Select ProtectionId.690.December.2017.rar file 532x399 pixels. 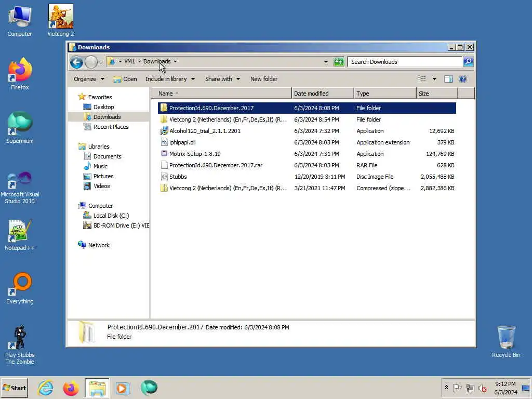(307, 165)
